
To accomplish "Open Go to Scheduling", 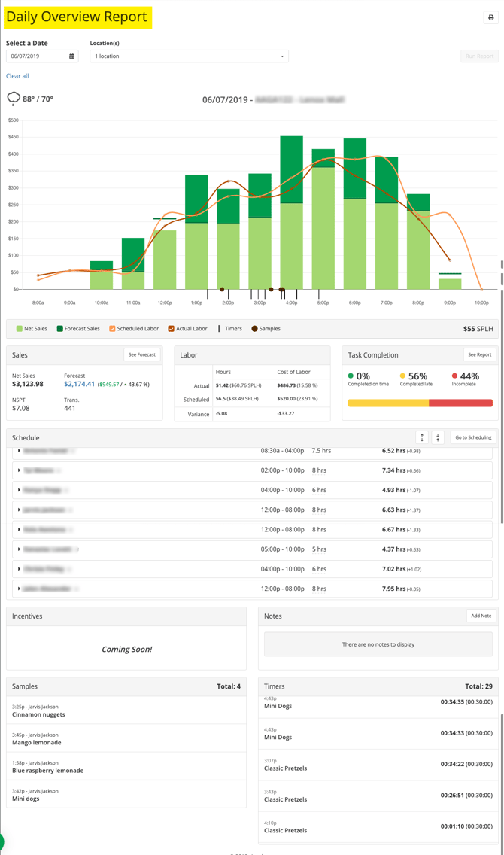I will [473, 437].
